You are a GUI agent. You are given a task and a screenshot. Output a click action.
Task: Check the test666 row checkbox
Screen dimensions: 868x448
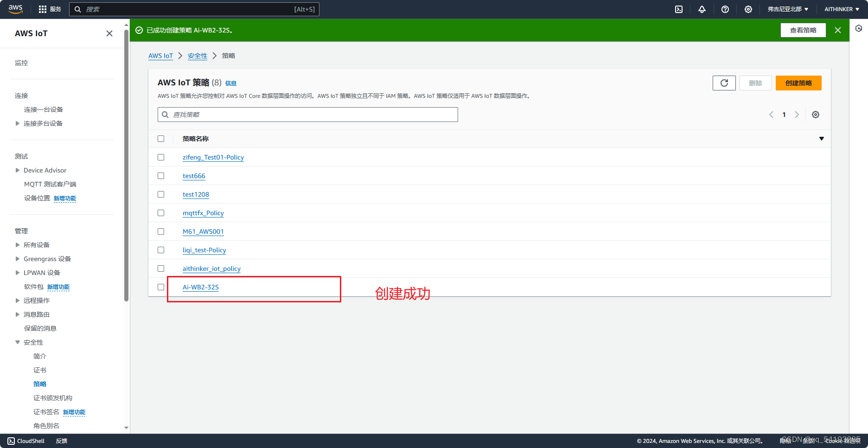161,176
